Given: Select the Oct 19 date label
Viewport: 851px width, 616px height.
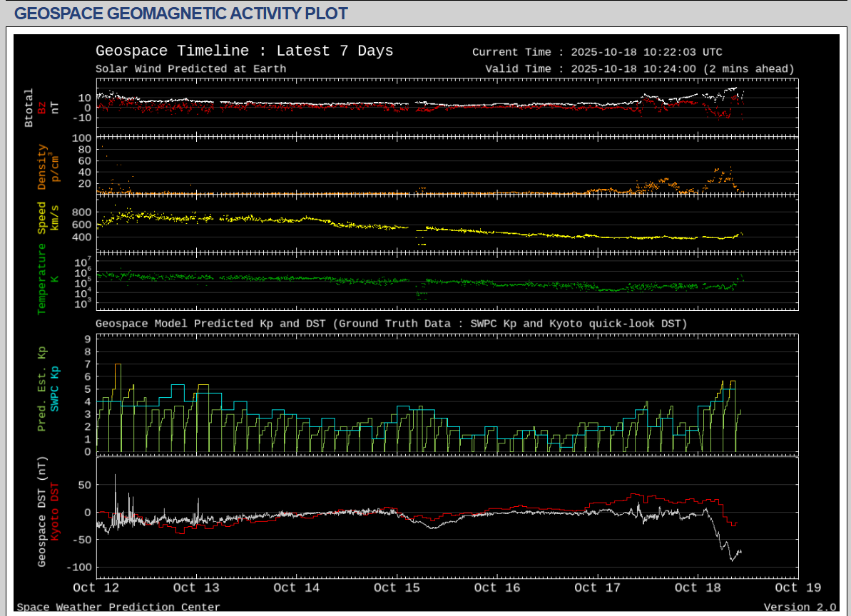Looking at the screenshot, I should tap(798, 587).
